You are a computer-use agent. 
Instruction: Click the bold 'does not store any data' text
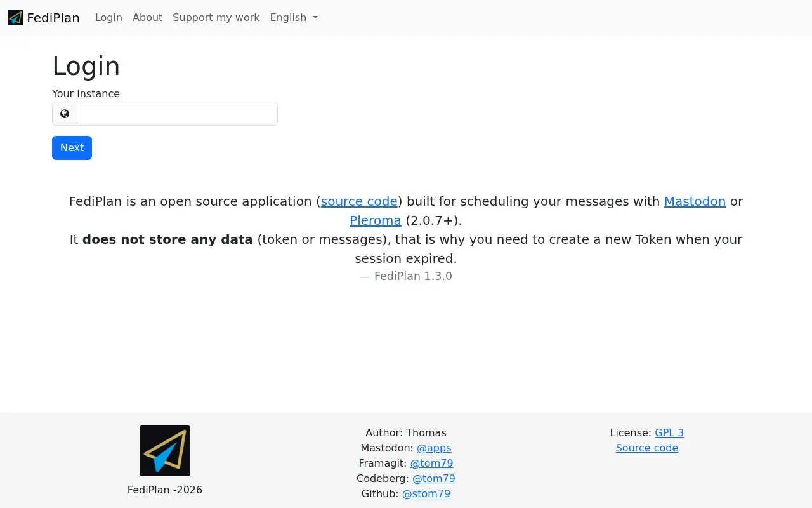(167, 239)
